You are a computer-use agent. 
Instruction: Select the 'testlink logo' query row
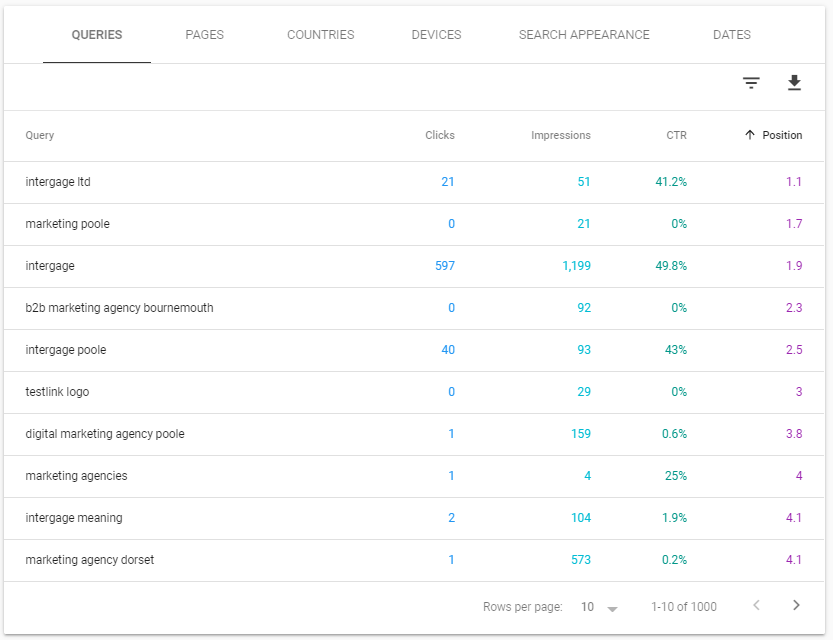click(414, 392)
